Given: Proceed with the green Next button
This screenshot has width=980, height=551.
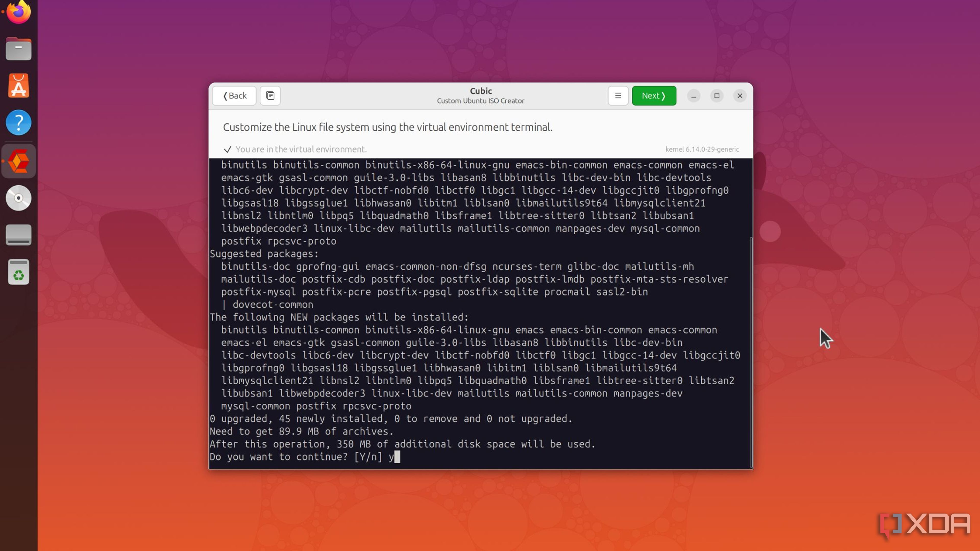Looking at the screenshot, I should (654, 95).
